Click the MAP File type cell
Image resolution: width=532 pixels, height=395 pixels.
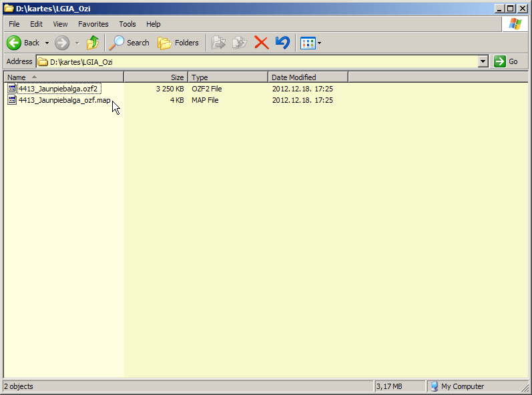click(205, 100)
